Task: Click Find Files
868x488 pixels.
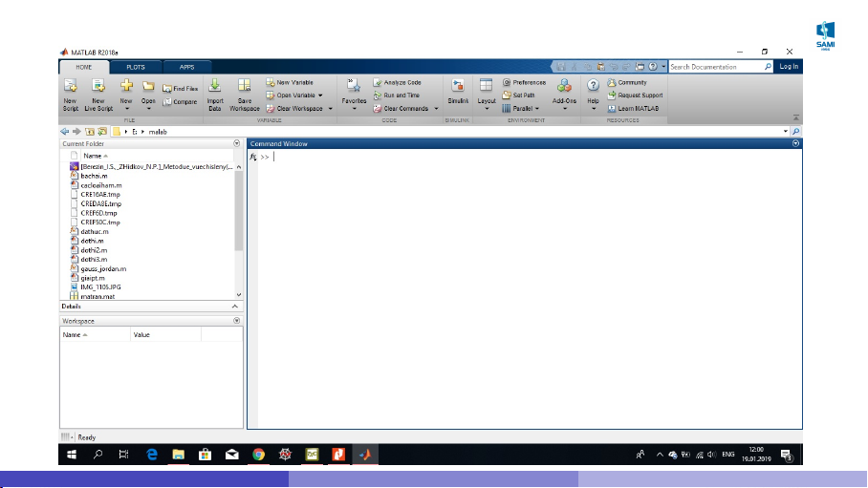Action: pyautogui.click(x=181, y=89)
